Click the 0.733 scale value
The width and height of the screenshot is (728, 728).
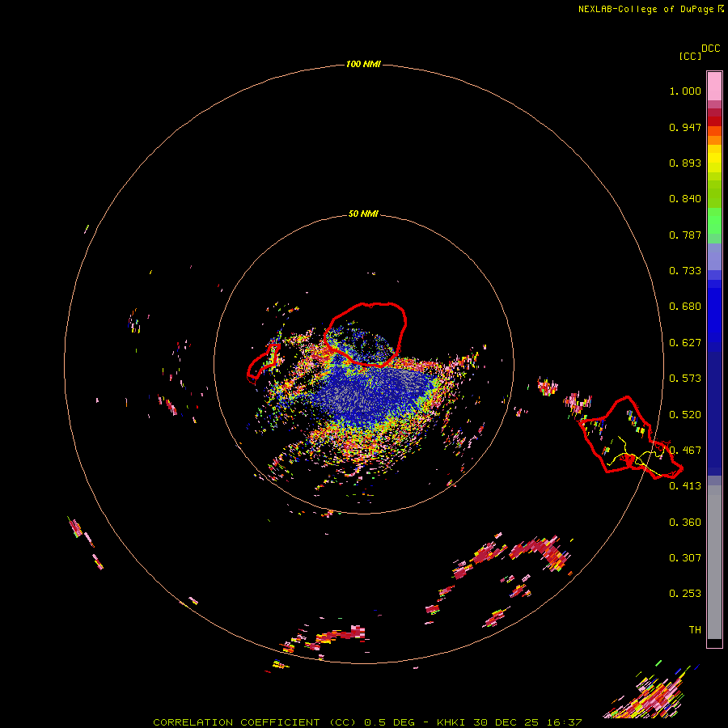(x=685, y=271)
